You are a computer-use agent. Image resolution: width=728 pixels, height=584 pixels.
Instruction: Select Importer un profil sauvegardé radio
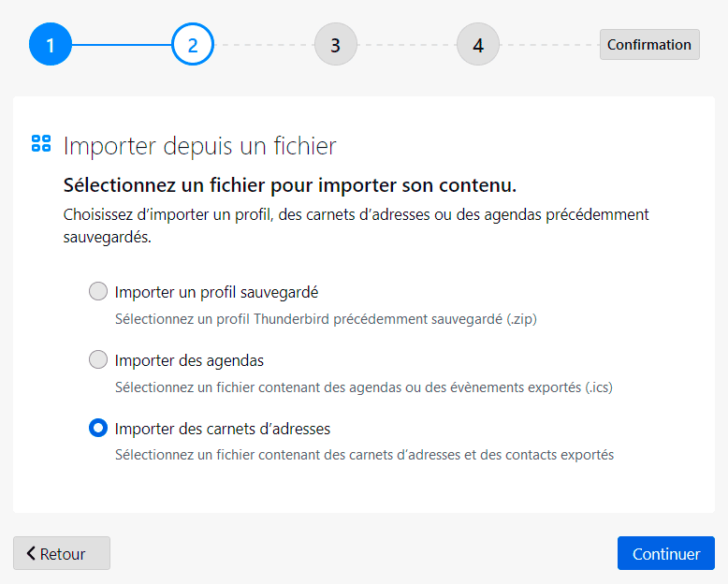click(x=98, y=292)
